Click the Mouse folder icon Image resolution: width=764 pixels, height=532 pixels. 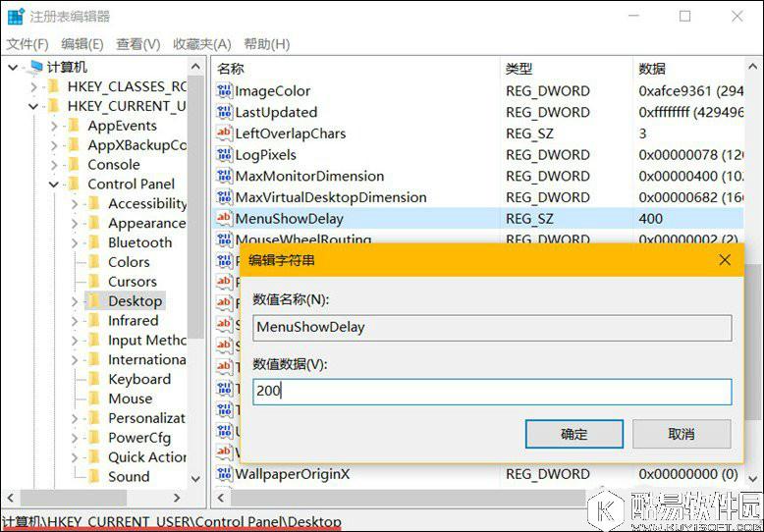click(94, 399)
